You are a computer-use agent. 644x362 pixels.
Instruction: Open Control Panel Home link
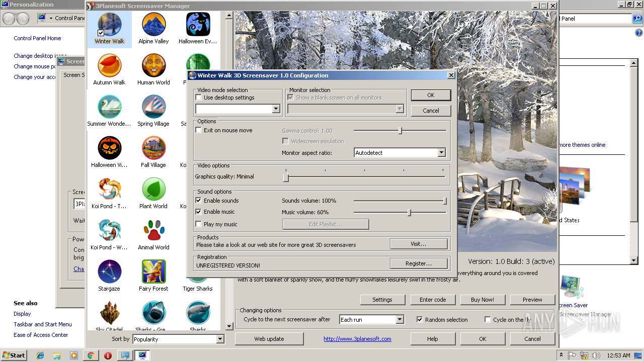point(37,38)
